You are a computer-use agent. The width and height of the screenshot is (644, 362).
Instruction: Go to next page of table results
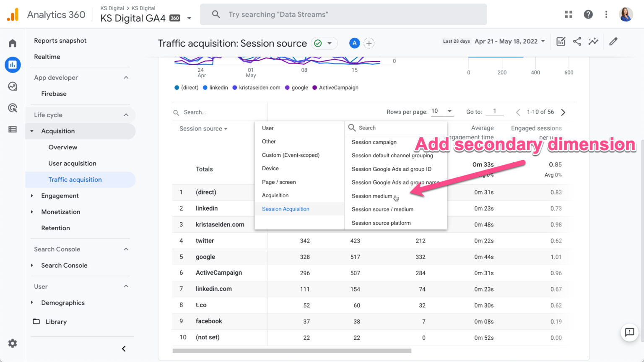563,112
